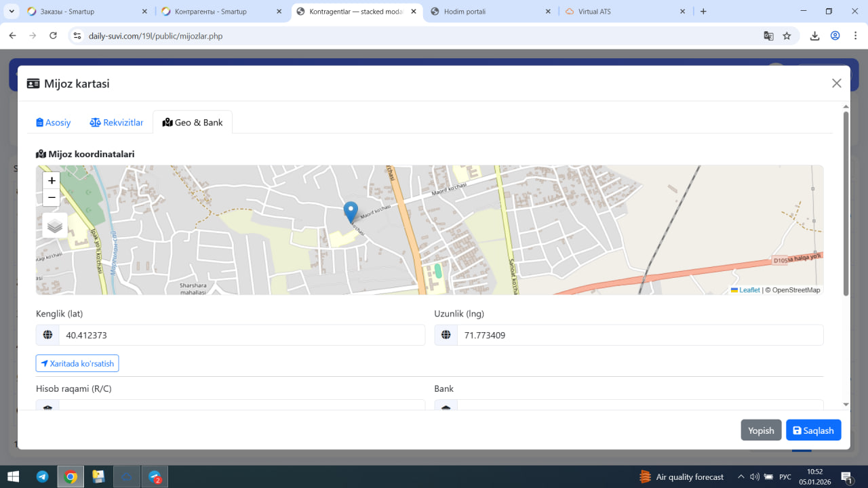868x488 pixels.
Task: Click the Hisob raqami (R/C) label
Action: [74, 388]
